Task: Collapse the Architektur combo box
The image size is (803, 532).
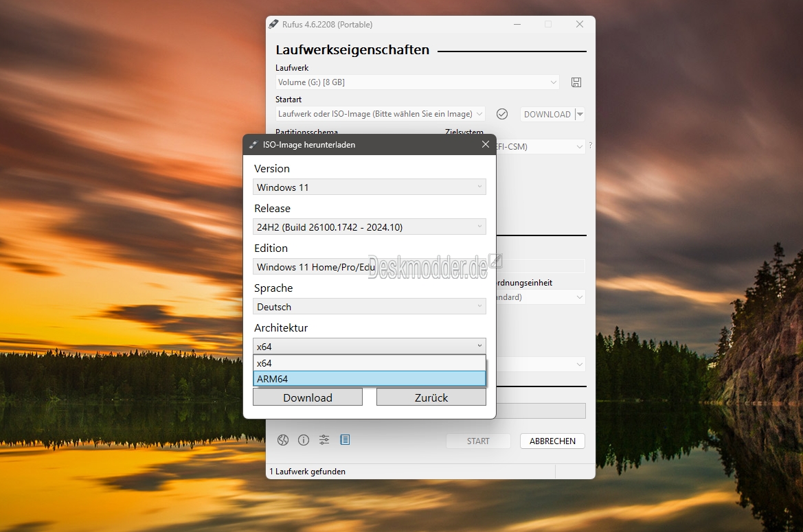Action: click(x=479, y=347)
